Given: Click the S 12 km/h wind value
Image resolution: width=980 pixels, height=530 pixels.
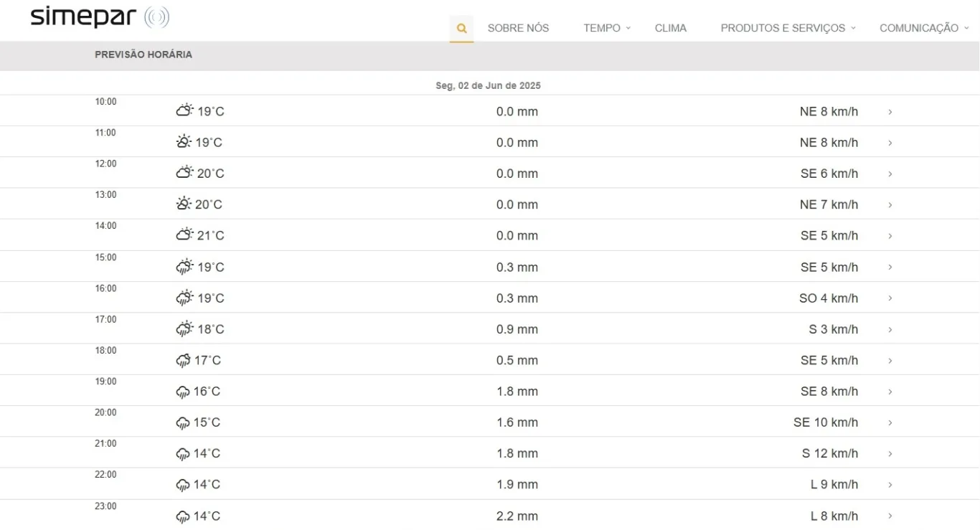Looking at the screenshot, I should (x=830, y=453).
